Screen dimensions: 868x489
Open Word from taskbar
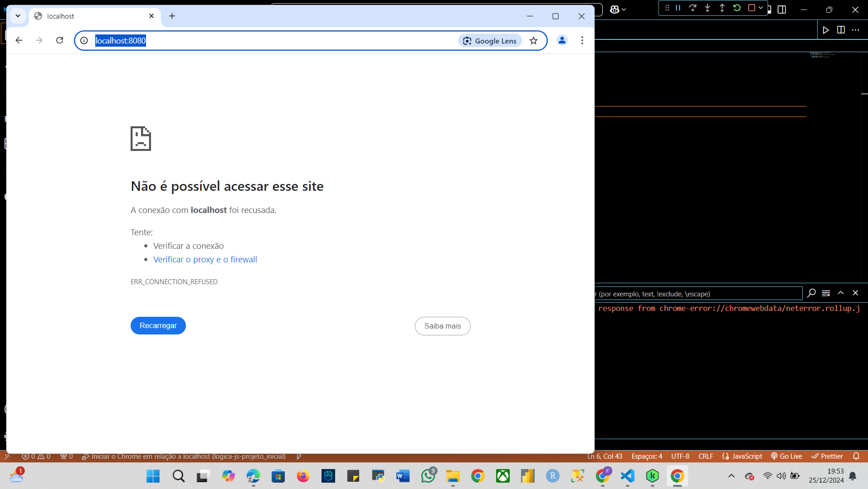[403, 476]
